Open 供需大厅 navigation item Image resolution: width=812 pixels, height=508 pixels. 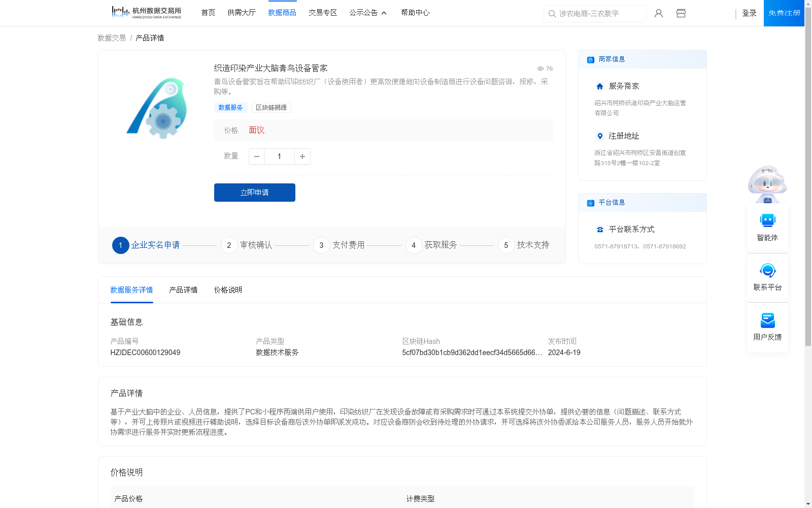coord(242,13)
